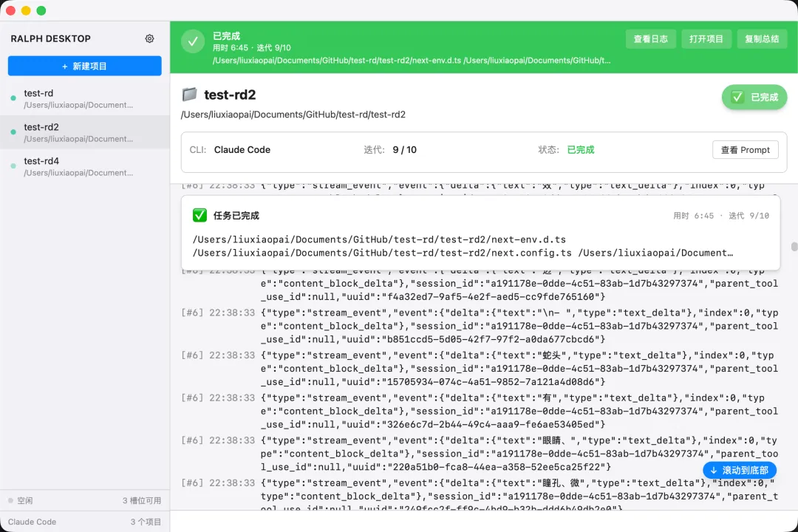Viewport: 798px width, 532px height.
Task: Click the status dot beside test-rd4
Action: pyautogui.click(x=13, y=166)
